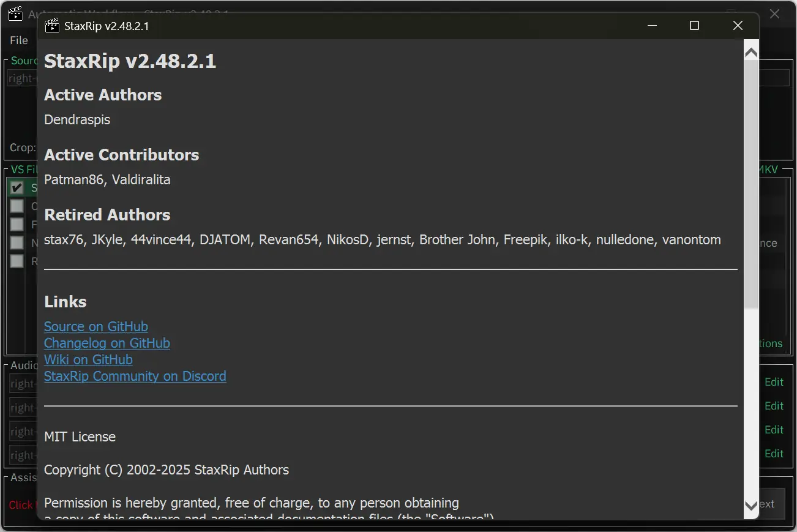The width and height of the screenshot is (797, 532).
Task: Click the scroll down arrow in the About dialog
Action: coord(751,506)
